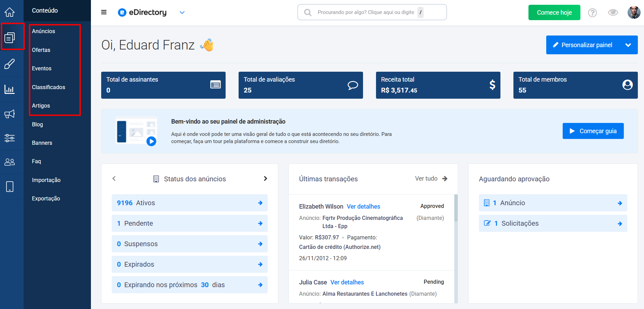Screen dimensions: 644x309
Task: Go to next status panel with right chevron
Action: (265, 179)
